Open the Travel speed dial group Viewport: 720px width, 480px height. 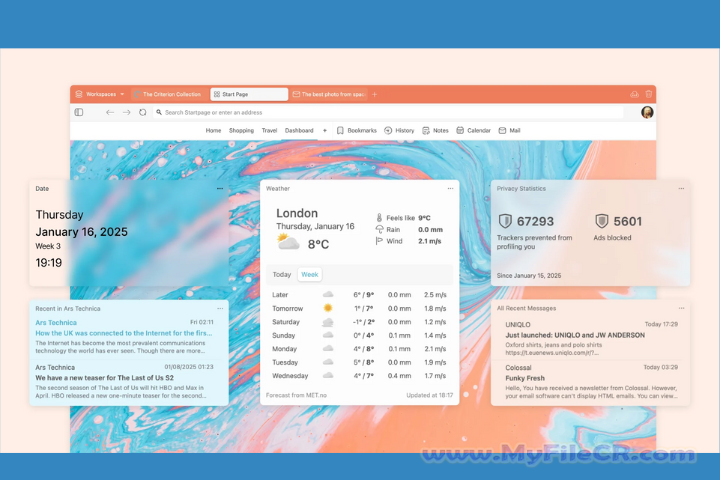269,130
